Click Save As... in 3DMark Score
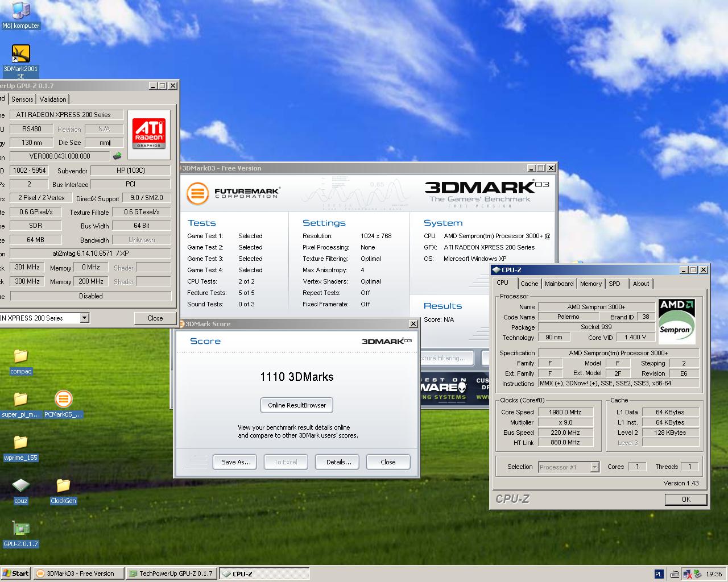This screenshot has height=582, width=728. pyautogui.click(x=235, y=462)
